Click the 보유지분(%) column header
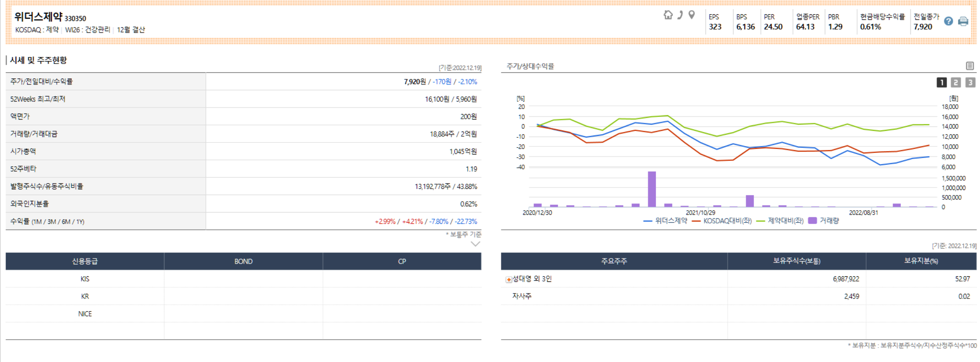 [x=921, y=261]
